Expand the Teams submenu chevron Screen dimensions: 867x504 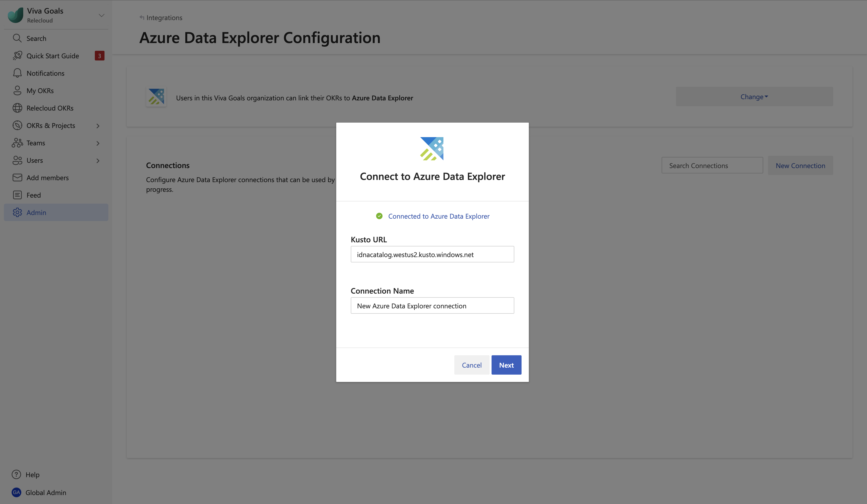[98, 143]
